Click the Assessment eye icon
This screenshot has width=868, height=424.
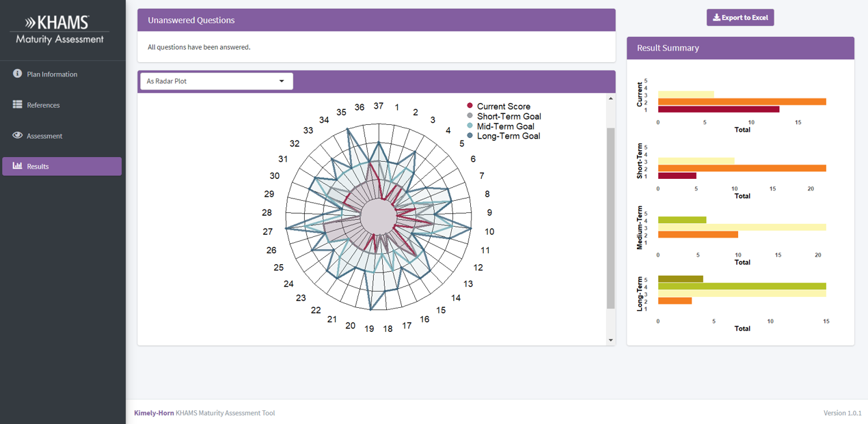pos(17,135)
